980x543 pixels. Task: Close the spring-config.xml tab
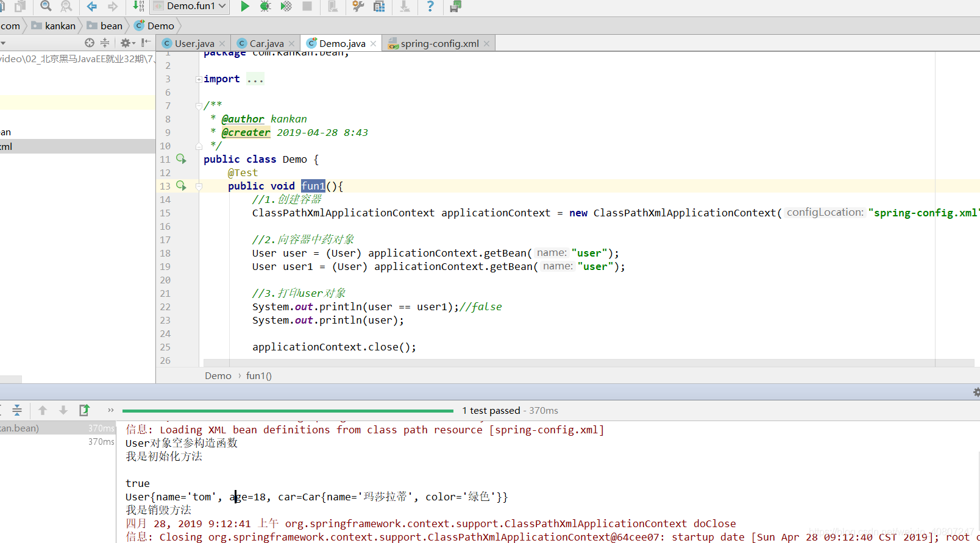point(486,43)
